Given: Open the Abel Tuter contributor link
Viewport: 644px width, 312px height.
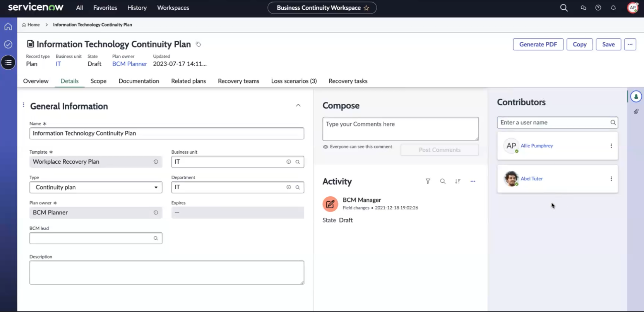Looking at the screenshot, I should coord(531,179).
